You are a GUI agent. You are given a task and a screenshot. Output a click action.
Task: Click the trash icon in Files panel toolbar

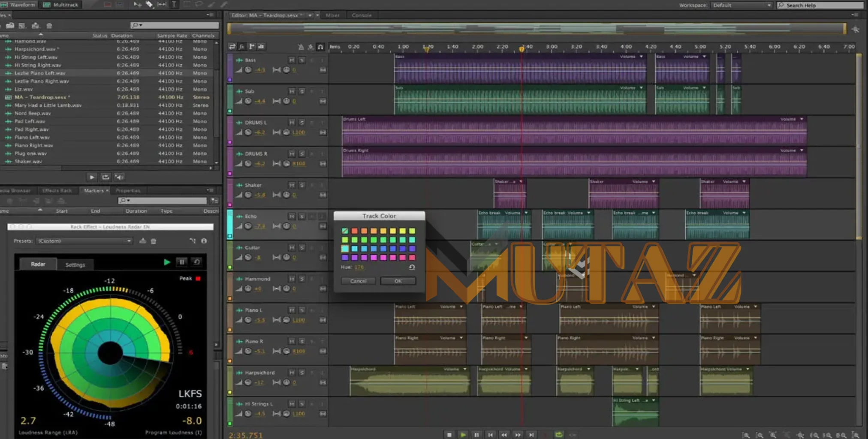tap(49, 26)
